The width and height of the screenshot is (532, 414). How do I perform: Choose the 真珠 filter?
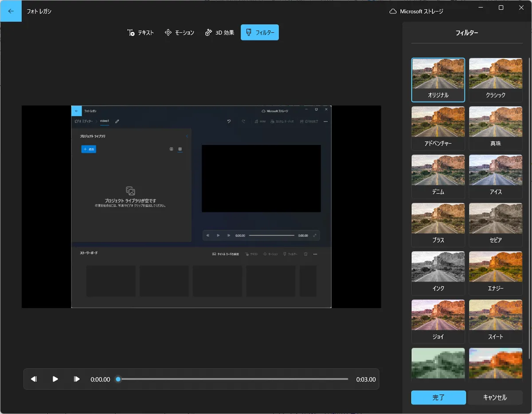[496, 128]
